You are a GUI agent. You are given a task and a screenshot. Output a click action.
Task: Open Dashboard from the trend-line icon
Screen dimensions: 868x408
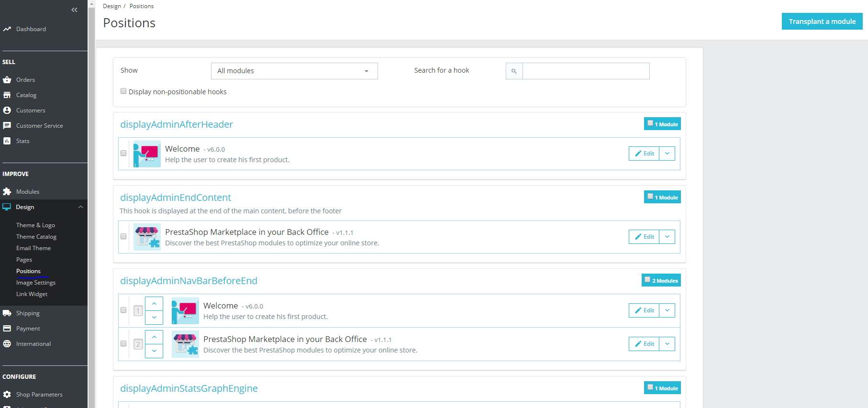(x=7, y=29)
